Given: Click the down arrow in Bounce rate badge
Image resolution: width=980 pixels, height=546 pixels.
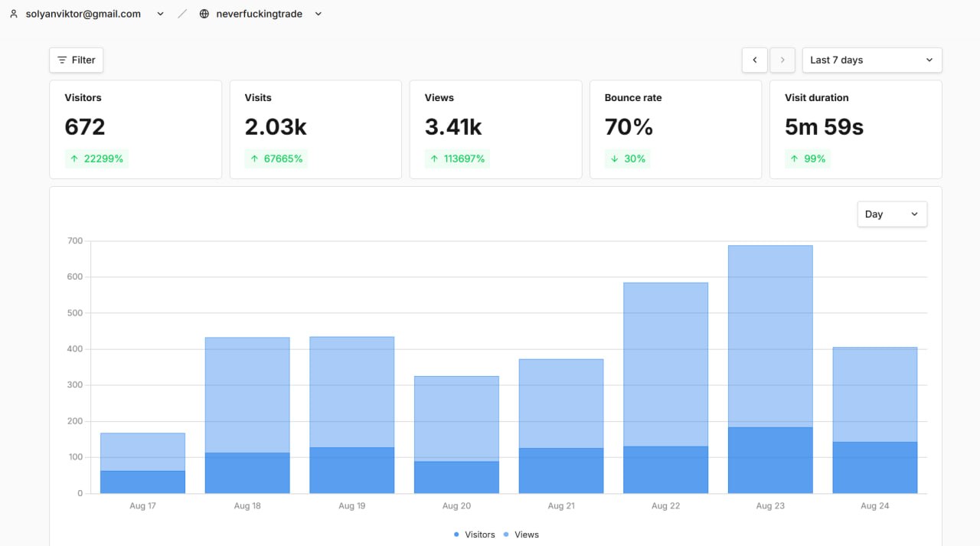Looking at the screenshot, I should click(x=615, y=159).
